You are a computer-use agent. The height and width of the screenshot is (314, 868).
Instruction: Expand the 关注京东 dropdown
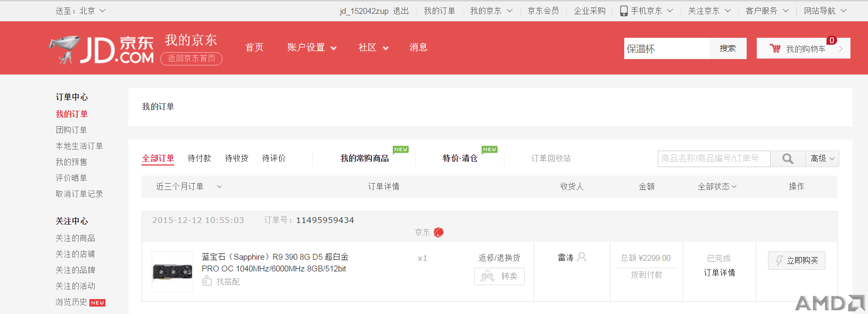tap(709, 11)
